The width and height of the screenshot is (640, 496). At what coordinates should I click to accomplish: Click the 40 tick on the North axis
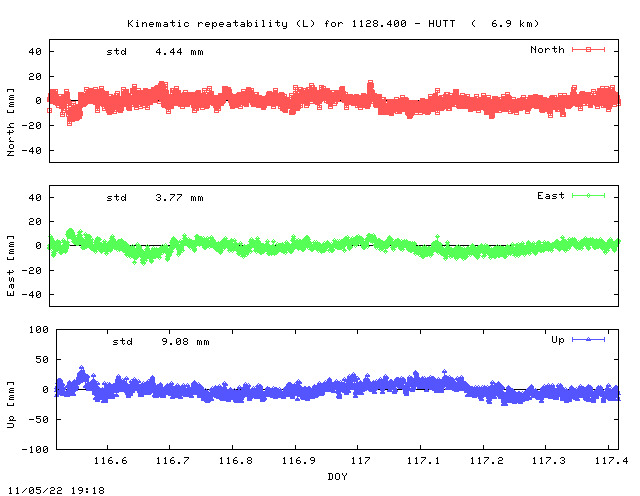tap(35, 52)
